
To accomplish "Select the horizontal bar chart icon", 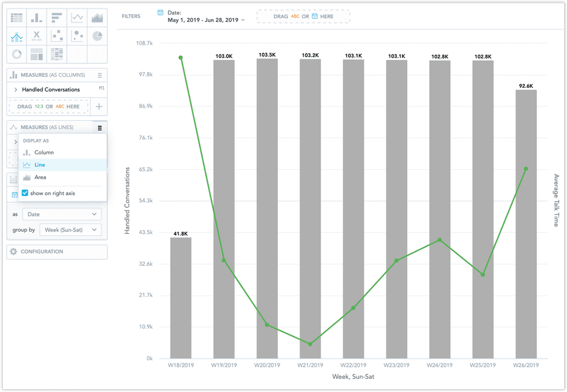I will 57,17.
